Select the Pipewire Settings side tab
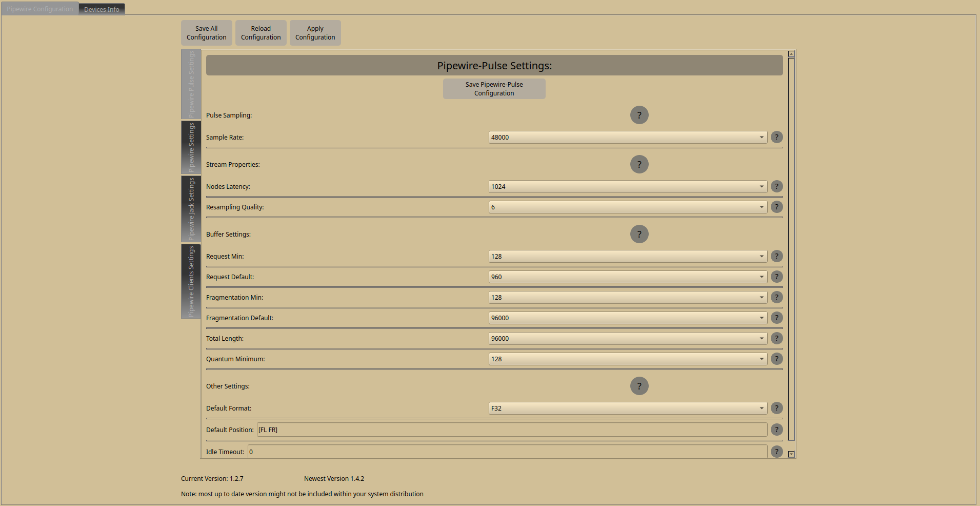This screenshot has height=506, width=980. tap(191, 147)
